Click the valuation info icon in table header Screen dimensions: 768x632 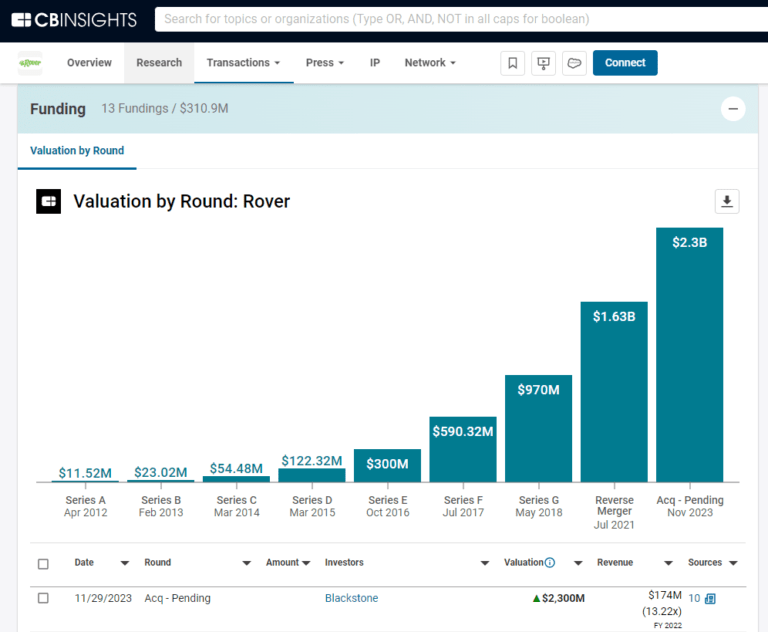550,563
